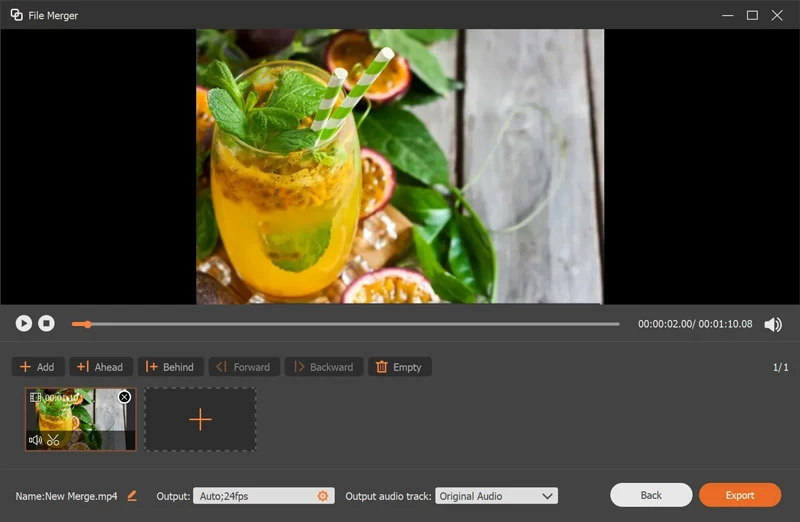Click the empty plus slot to add a clip
800x522 pixels.
pos(200,419)
